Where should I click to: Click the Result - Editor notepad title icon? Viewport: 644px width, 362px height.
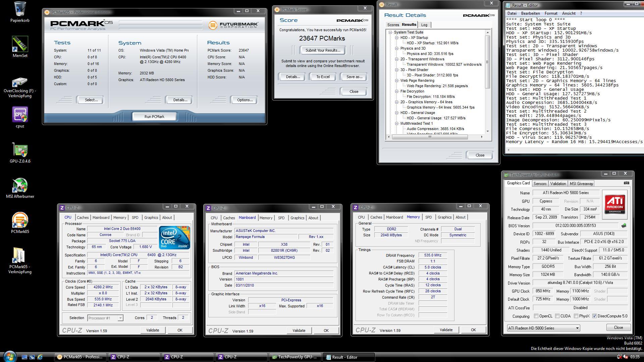coord(508,5)
